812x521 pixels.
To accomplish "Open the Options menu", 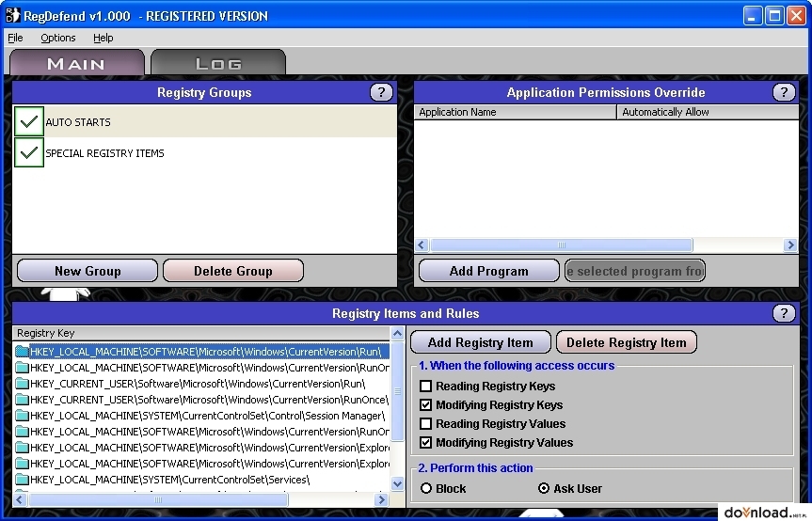I will (x=58, y=38).
